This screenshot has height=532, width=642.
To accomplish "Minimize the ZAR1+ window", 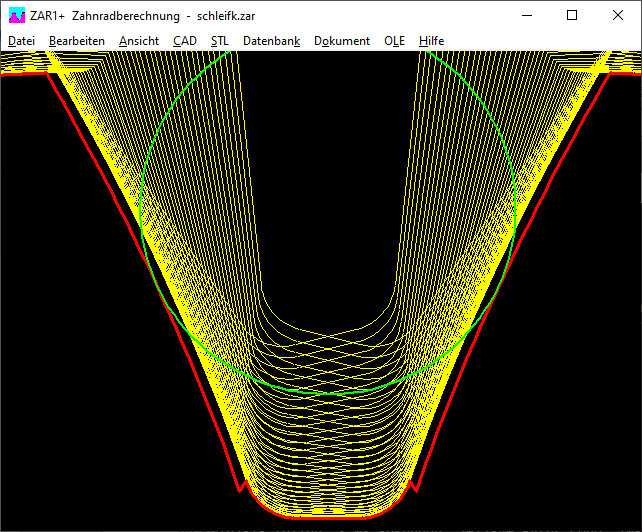I will (526, 15).
